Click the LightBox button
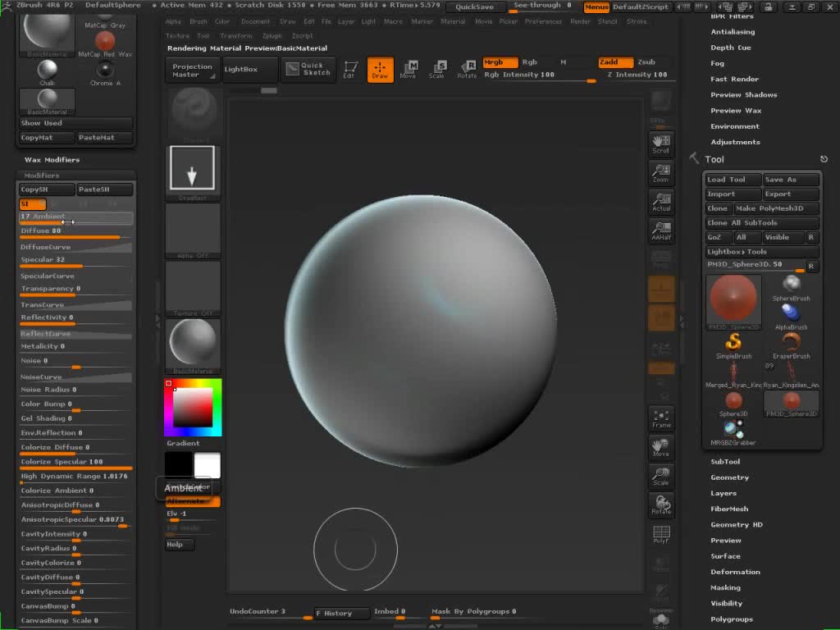This screenshot has width=840, height=630. (x=249, y=69)
